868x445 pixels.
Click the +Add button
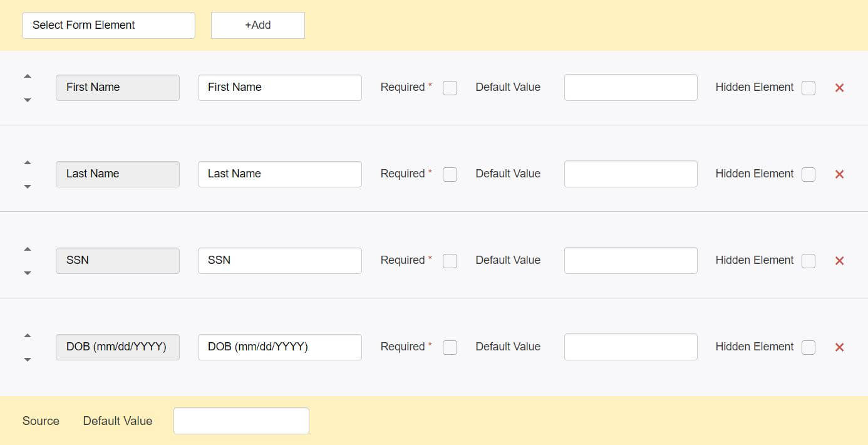[258, 25]
